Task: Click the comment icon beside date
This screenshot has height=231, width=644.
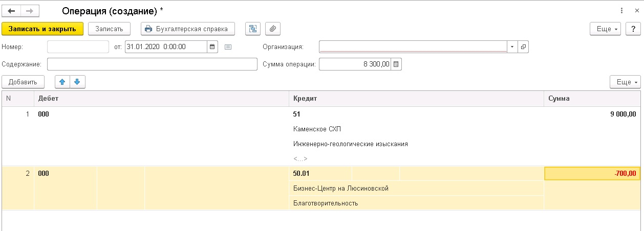Action: coord(228,47)
